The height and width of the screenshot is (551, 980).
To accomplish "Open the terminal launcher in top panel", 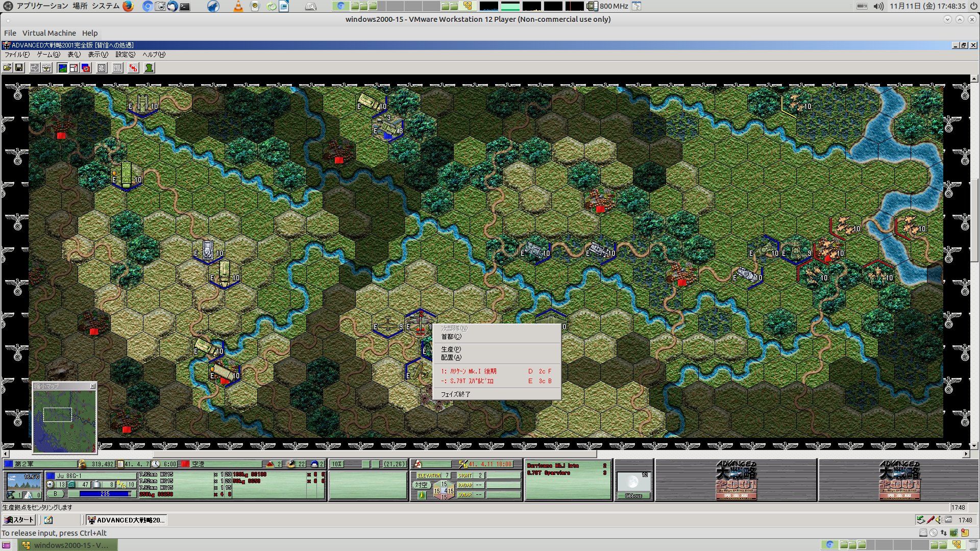I will tap(185, 6).
